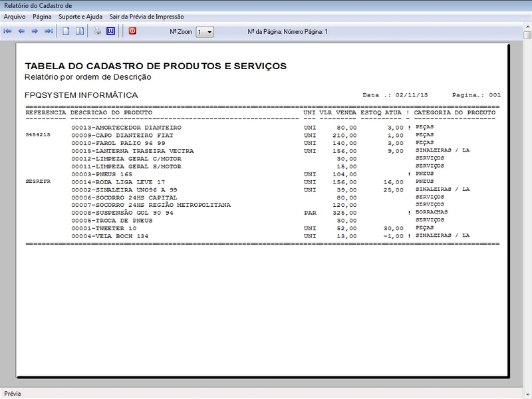
Task: Click Sair da Prévia de Impressão
Action: 146,17
